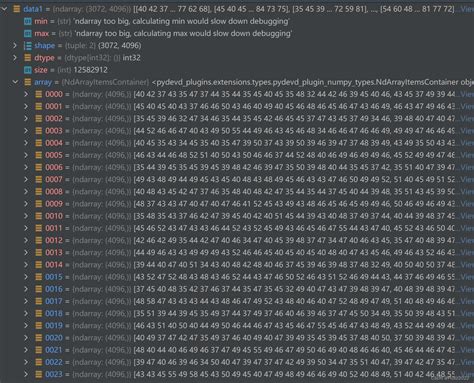This screenshot has height=383, width=474.
Task: Click the icon of row 0004
Action: [x=39, y=143]
